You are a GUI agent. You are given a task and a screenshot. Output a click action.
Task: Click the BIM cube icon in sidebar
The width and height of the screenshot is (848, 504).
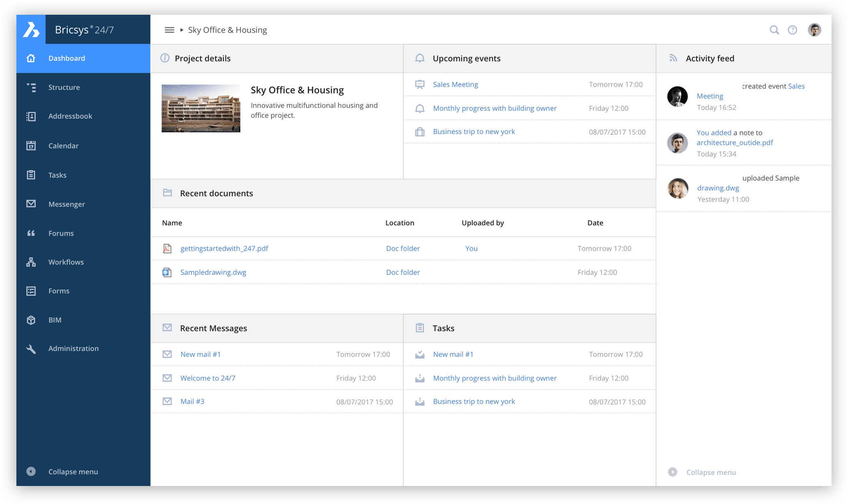tap(31, 320)
